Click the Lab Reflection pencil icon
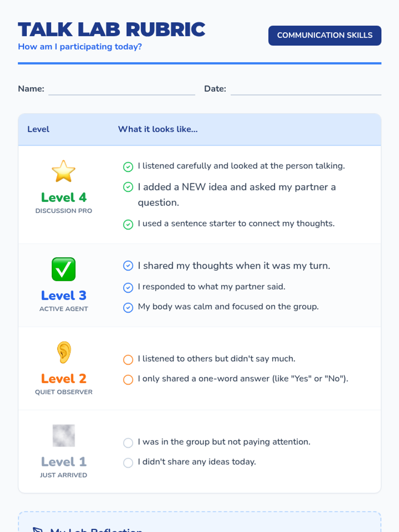Image resolution: width=399 pixels, height=532 pixels. 38,529
